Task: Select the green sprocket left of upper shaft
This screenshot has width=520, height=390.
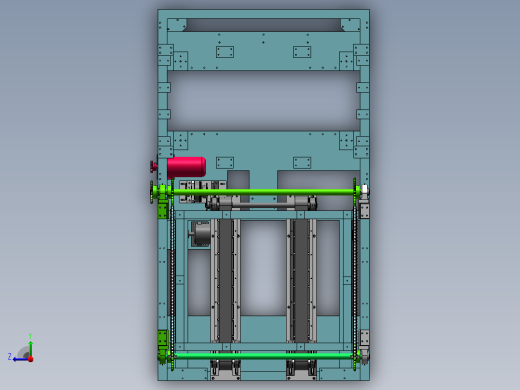Action: pos(152,192)
